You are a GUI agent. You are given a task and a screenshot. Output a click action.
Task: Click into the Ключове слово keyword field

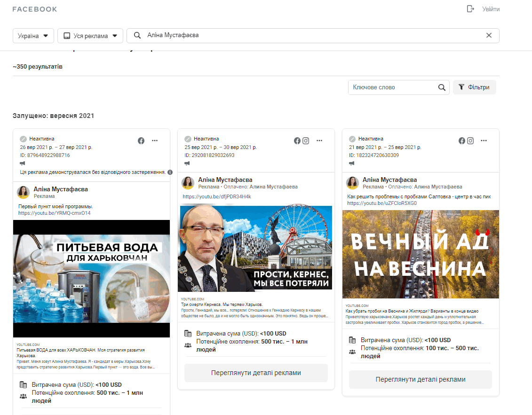click(393, 87)
